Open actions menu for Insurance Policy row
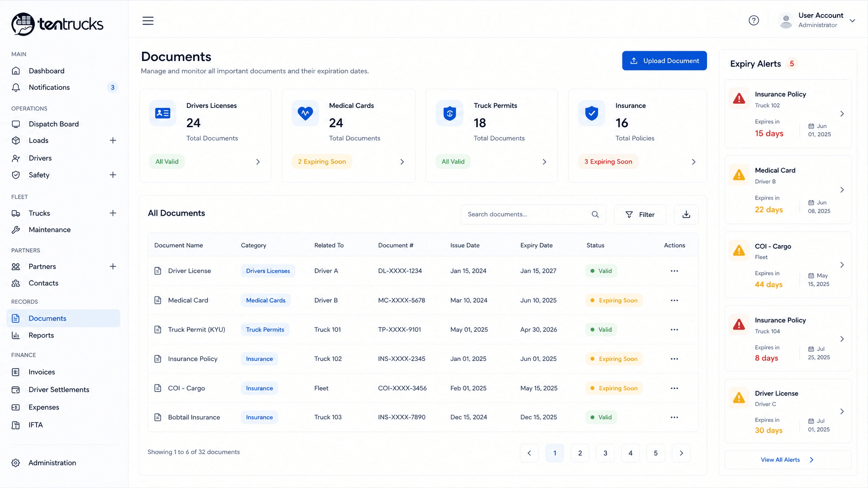This screenshot has height=488, width=868. 674,359
